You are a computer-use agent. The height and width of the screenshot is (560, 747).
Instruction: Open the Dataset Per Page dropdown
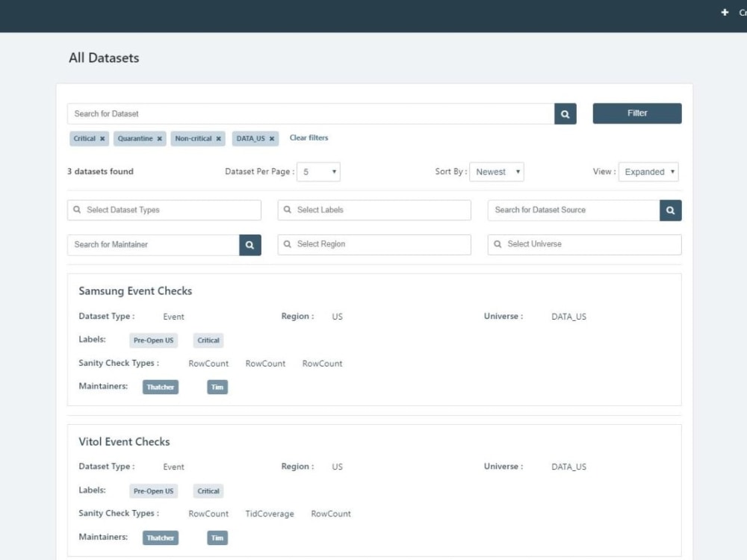coord(318,172)
